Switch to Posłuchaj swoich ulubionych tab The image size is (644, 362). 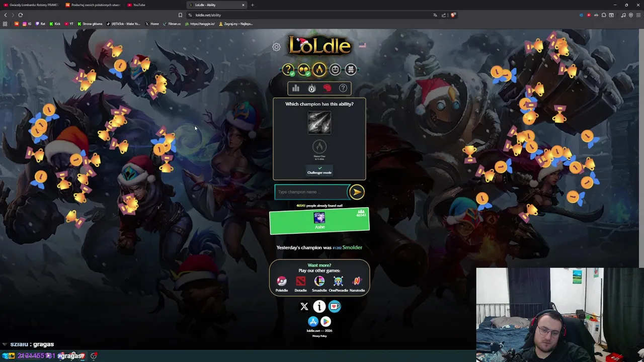click(93, 5)
